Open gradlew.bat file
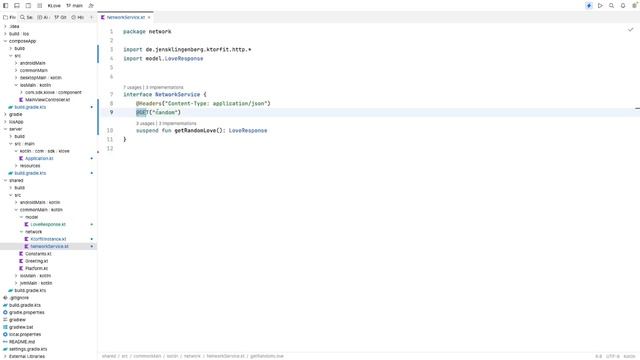The width and height of the screenshot is (640, 360). click(21, 327)
